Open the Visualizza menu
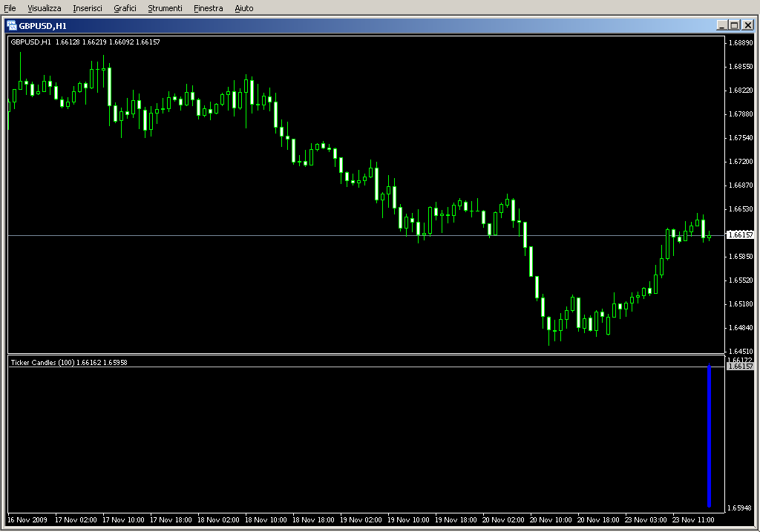Screen dimensions: 760x532 point(44,8)
